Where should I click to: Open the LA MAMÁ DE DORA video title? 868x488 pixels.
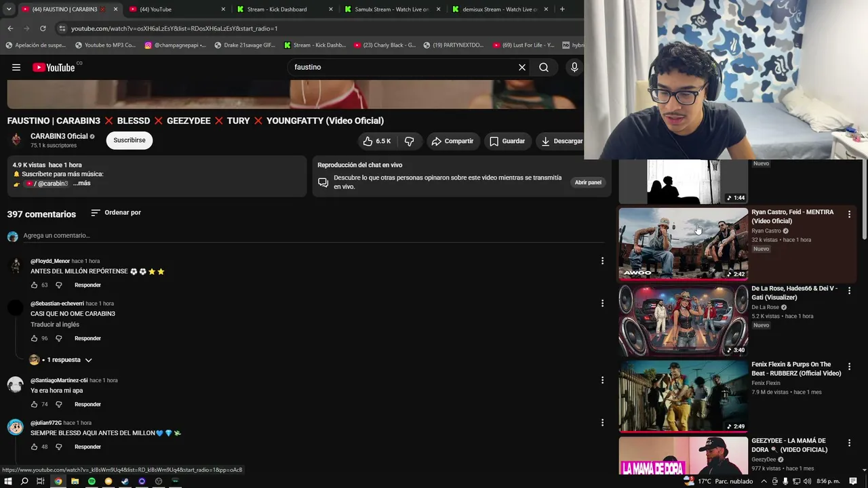[789, 445]
